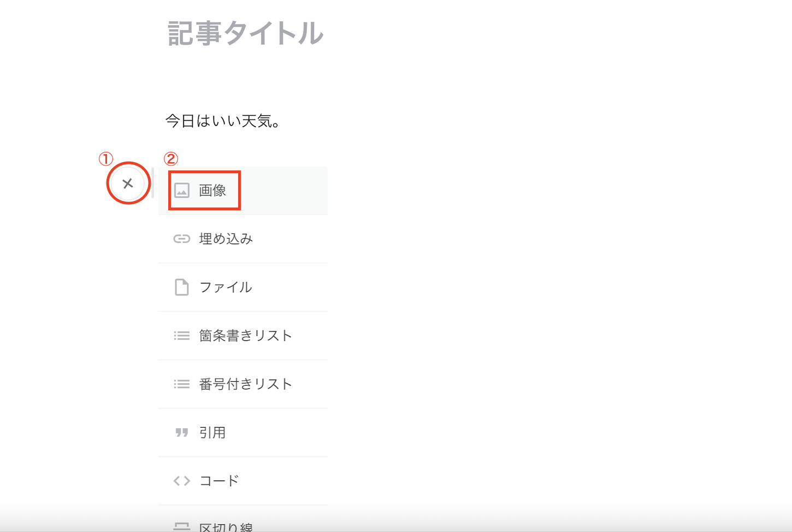This screenshot has width=792, height=532.
Task: Click the bullet list icon beside 箇条書きリスト
Action: point(182,335)
